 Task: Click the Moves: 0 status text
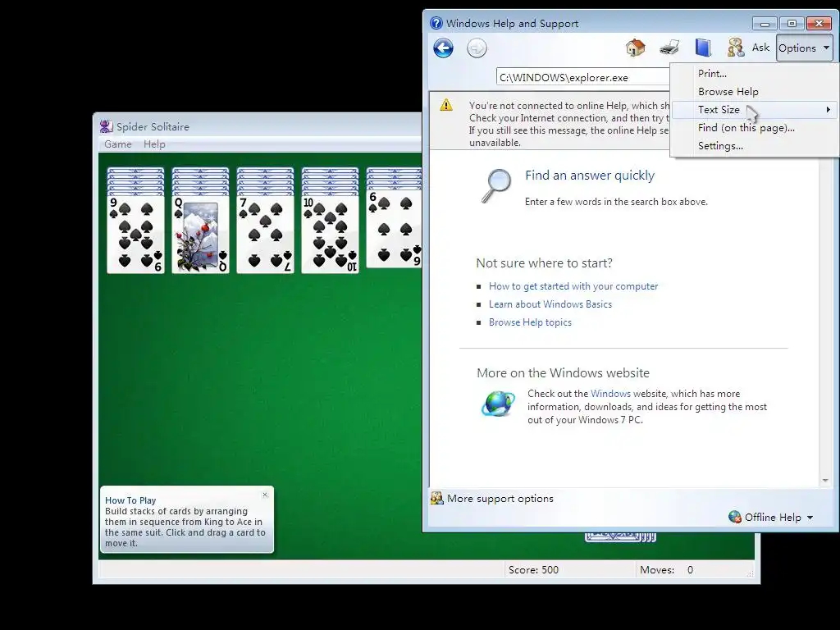(666, 570)
